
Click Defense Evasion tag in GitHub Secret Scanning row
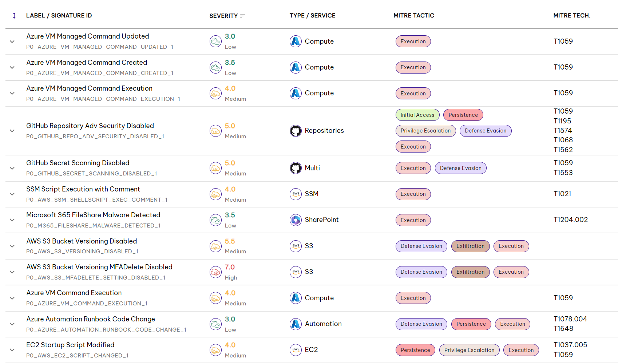pyautogui.click(x=460, y=168)
